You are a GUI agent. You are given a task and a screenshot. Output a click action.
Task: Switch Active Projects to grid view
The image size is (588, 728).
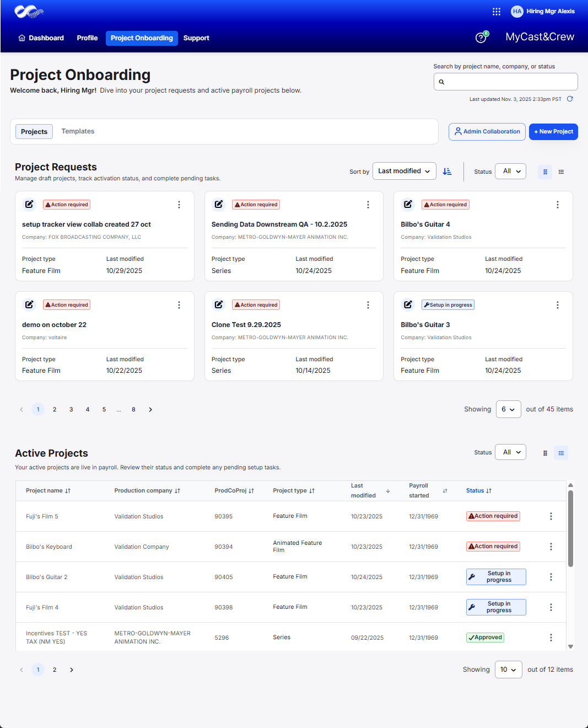click(x=545, y=453)
